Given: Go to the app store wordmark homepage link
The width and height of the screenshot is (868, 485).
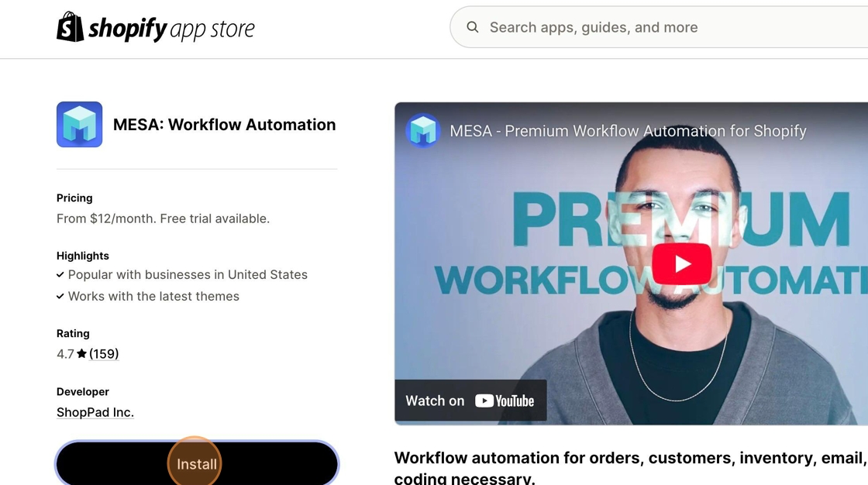Looking at the screenshot, I should pos(211,29).
